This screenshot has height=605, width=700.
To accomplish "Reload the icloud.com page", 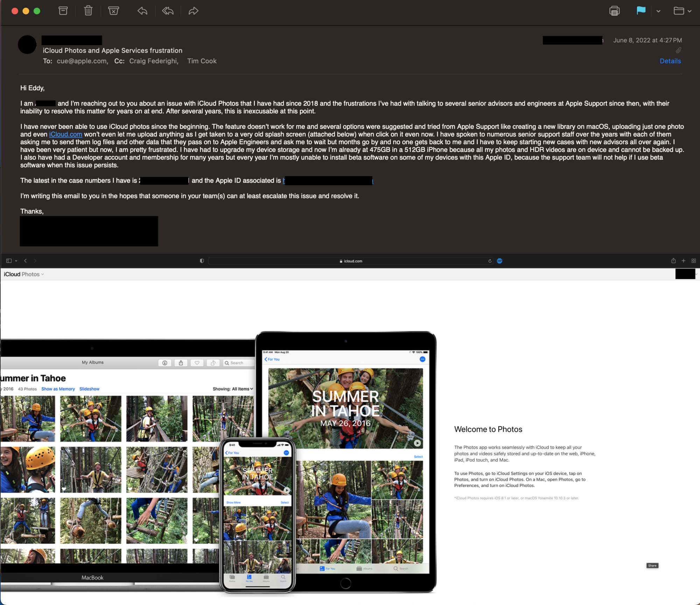I will [x=490, y=261].
